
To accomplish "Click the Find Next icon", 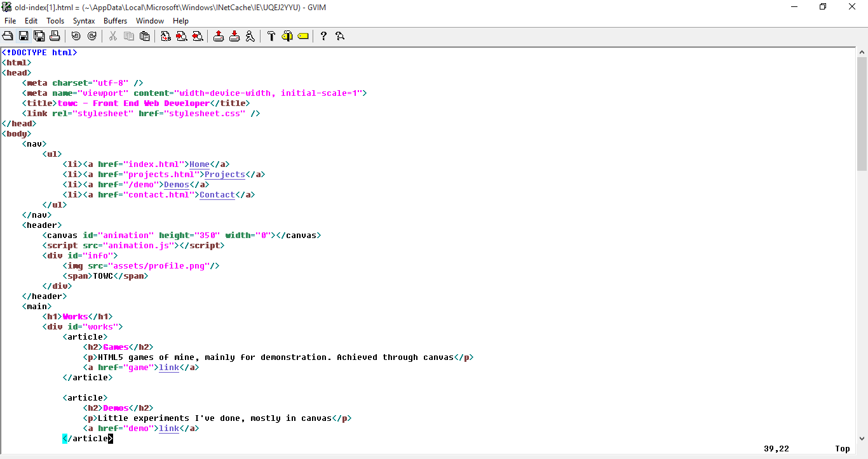I will click(x=182, y=36).
